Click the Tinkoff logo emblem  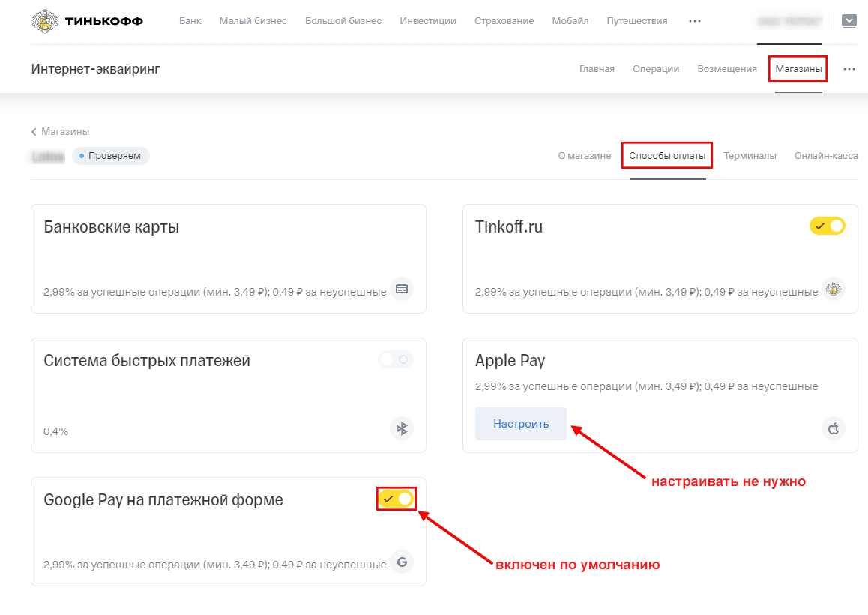[x=46, y=21]
